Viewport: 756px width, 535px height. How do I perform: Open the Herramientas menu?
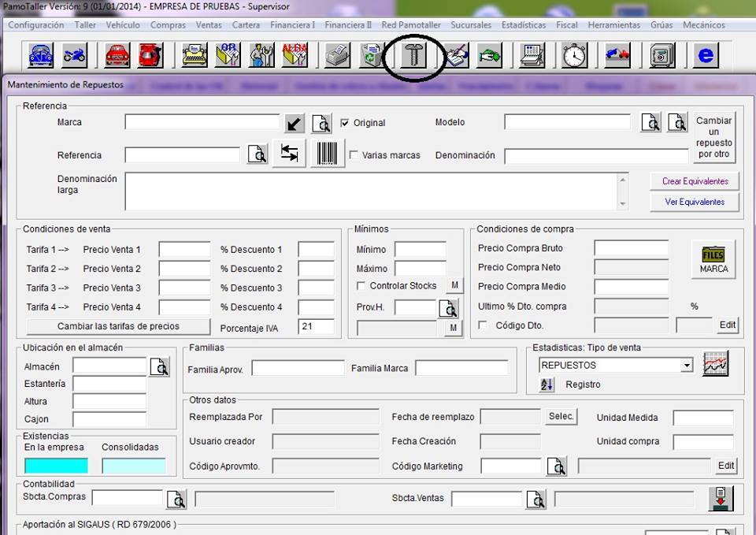click(x=613, y=25)
